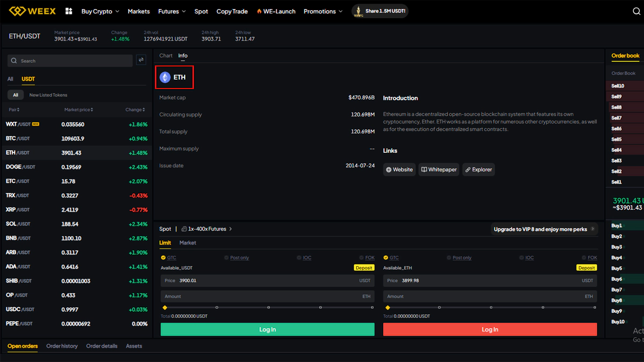The width and height of the screenshot is (644, 362).
Task: Switch to the Market order tab
Action: 187,243
